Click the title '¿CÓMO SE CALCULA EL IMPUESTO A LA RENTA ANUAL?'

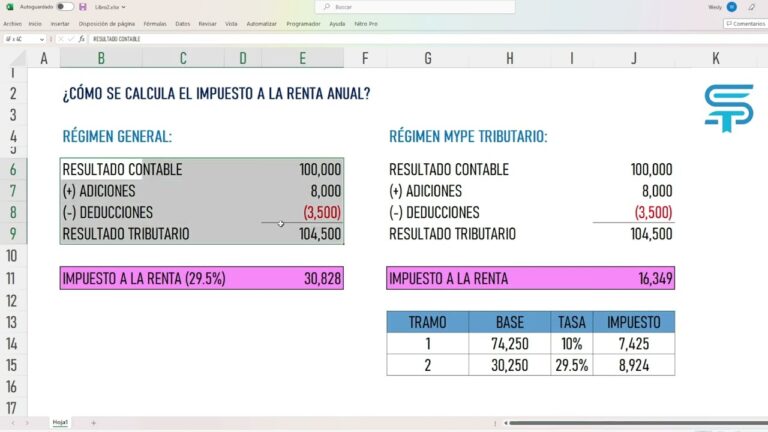pyautogui.click(x=216, y=93)
